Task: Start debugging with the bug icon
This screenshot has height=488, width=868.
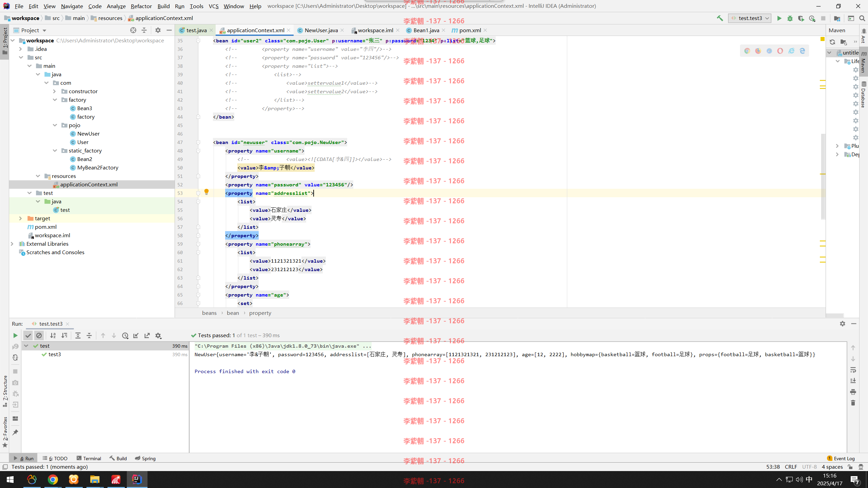Action: (790, 18)
